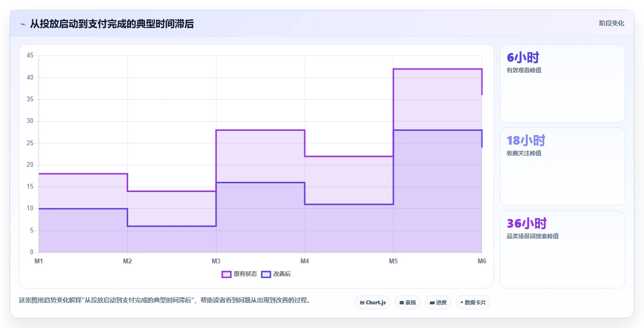Click the 收藏关注峰值 caption

(524, 153)
